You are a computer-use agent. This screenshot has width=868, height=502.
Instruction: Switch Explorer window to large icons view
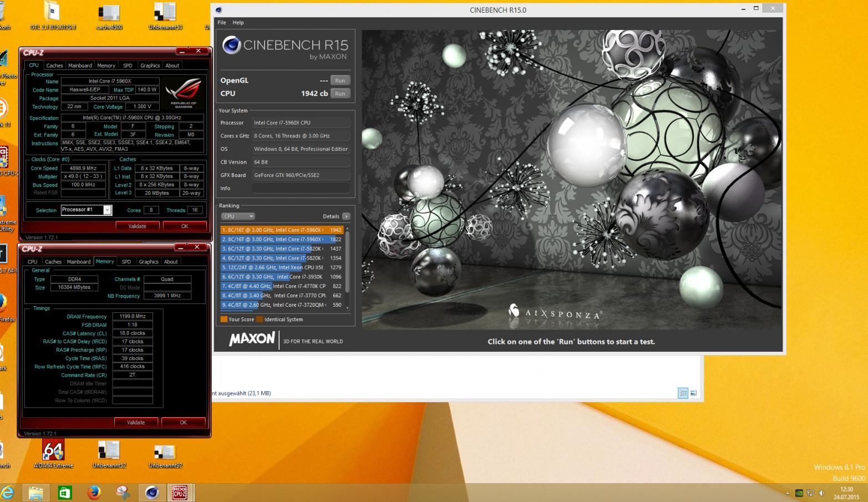pos(693,393)
